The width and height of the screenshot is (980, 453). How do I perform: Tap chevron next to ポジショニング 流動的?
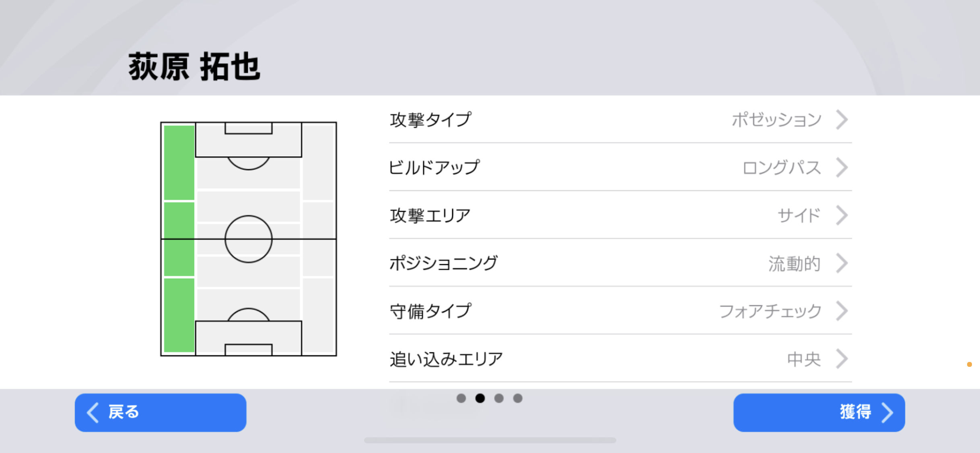(842, 263)
